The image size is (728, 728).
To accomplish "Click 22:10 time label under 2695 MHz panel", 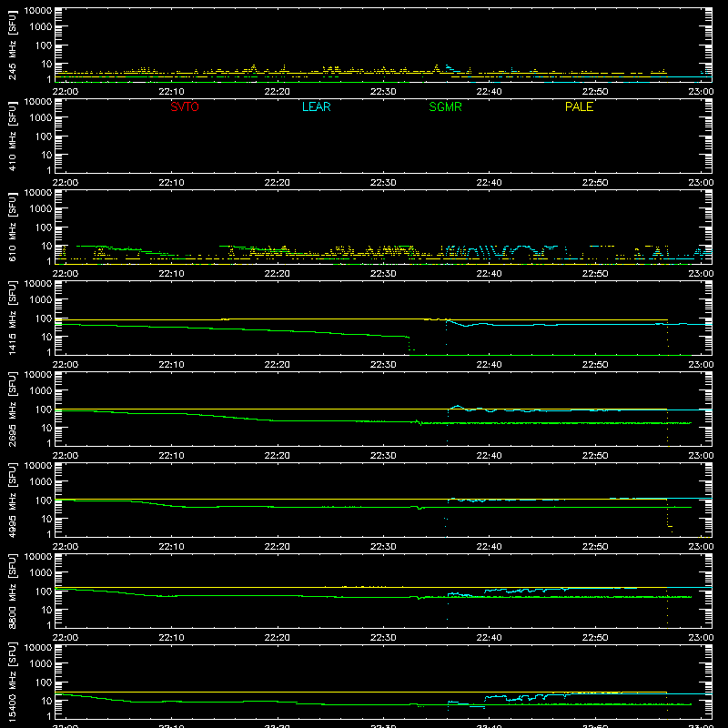I will pos(171,456).
